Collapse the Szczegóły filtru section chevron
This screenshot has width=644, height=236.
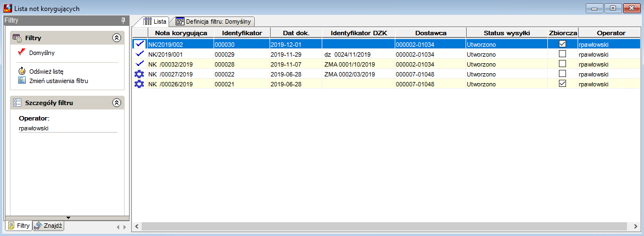pyautogui.click(x=116, y=103)
